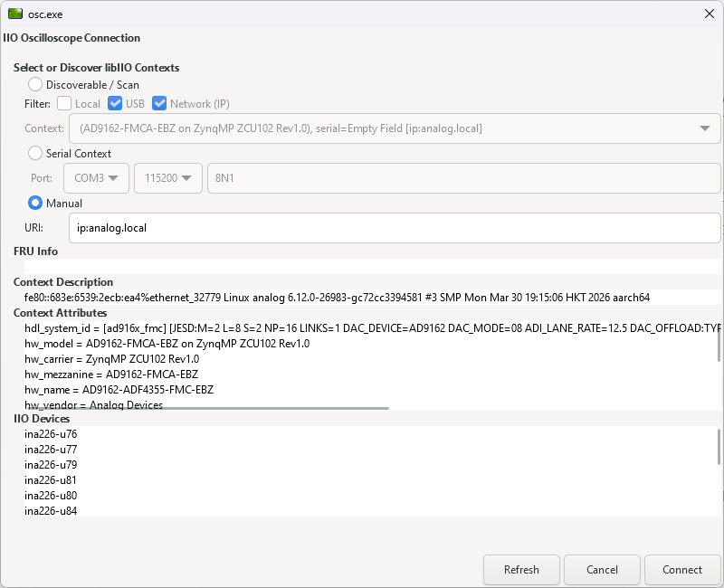Uncheck the USB filter checkbox

pos(115,103)
